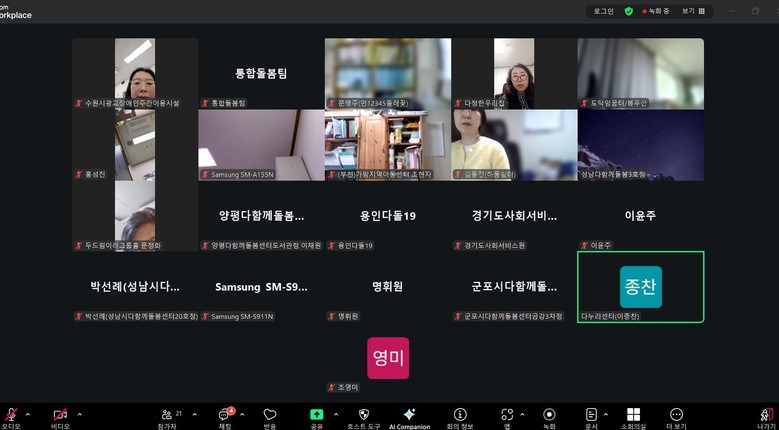Open the More options menu
The image size is (779, 430).
676,415
